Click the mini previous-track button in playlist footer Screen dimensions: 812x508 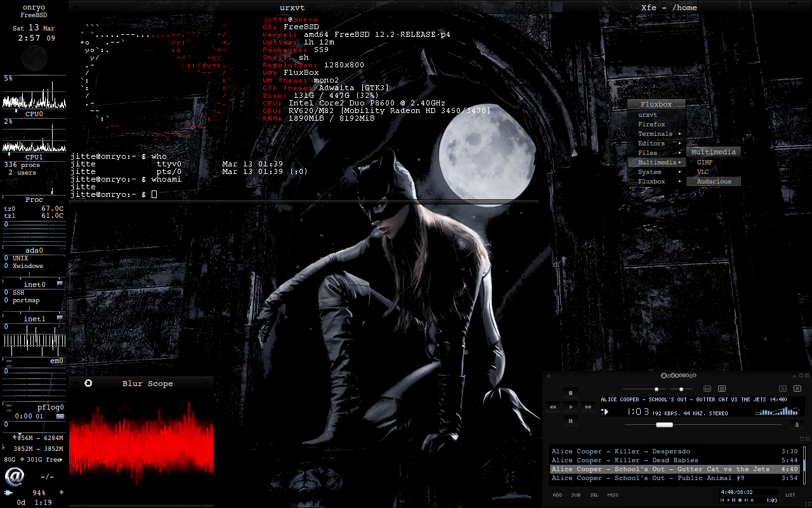point(722,500)
